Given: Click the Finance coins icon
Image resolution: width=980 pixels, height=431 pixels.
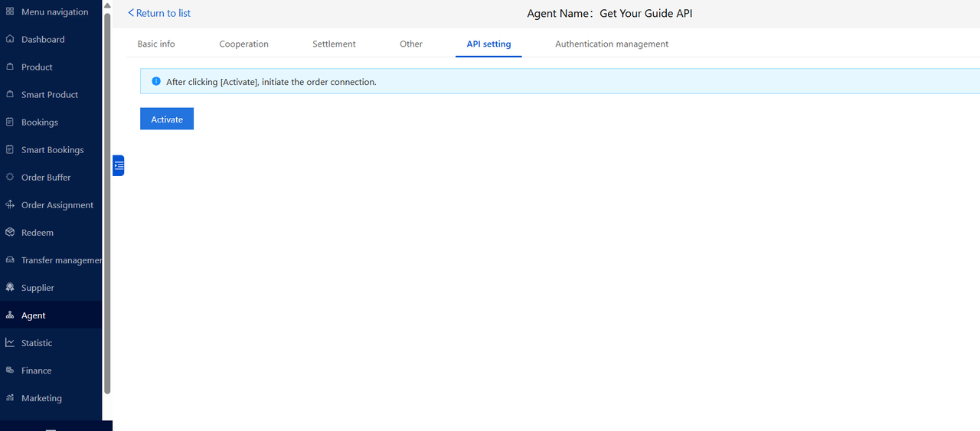Looking at the screenshot, I should pos(10,370).
